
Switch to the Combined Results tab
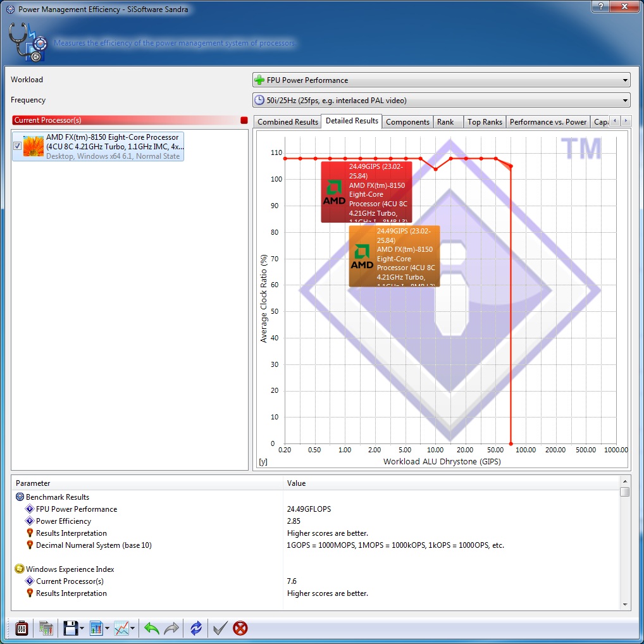click(287, 122)
